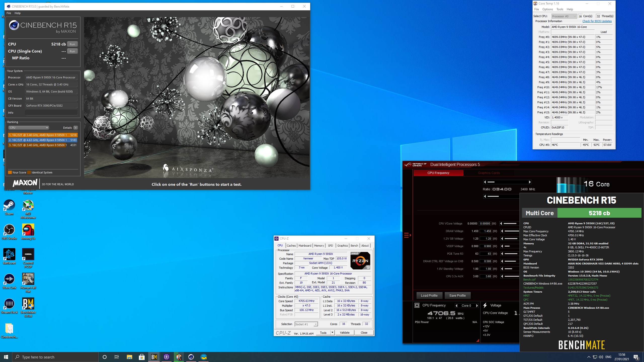The image size is (644, 362).
Task: Open the CPU-Z Socket #1 selection dropdown
Action: click(306, 324)
